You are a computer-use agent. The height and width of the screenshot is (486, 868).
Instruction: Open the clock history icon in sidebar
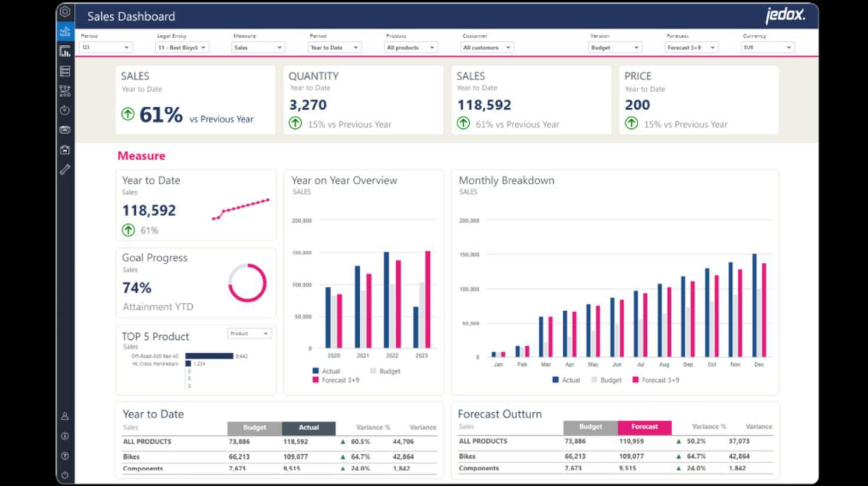tap(65, 110)
